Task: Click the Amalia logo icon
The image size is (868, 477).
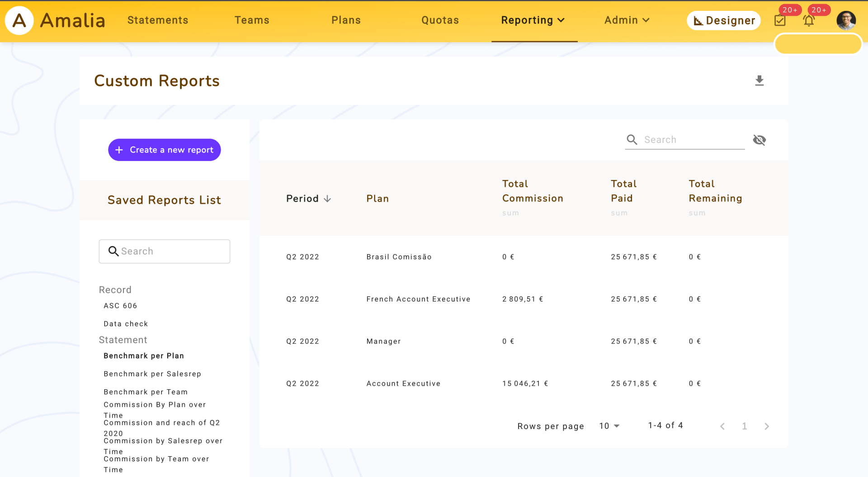Action: coord(19,20)
